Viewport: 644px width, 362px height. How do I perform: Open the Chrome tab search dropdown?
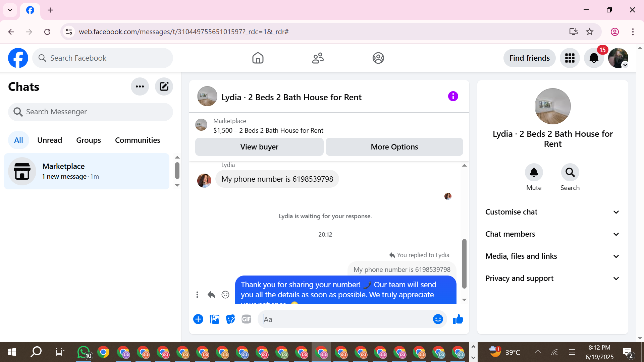(x=10, y=10)
